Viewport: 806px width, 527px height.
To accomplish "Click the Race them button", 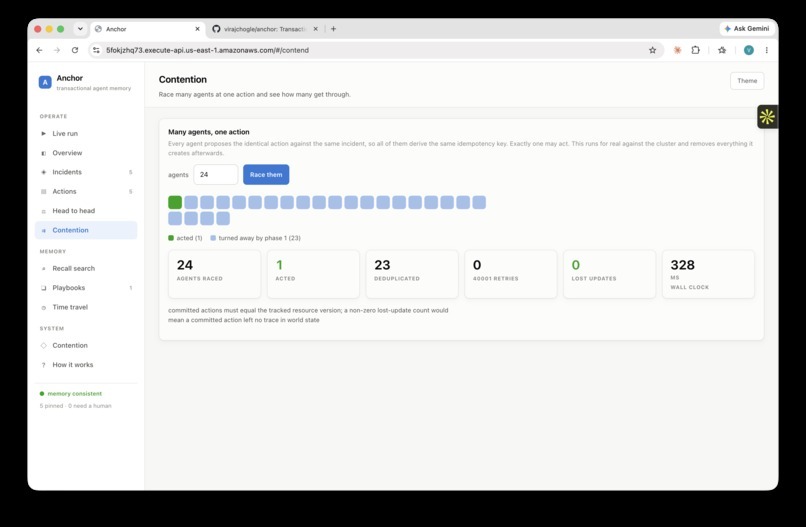I will tap(266, 175).
